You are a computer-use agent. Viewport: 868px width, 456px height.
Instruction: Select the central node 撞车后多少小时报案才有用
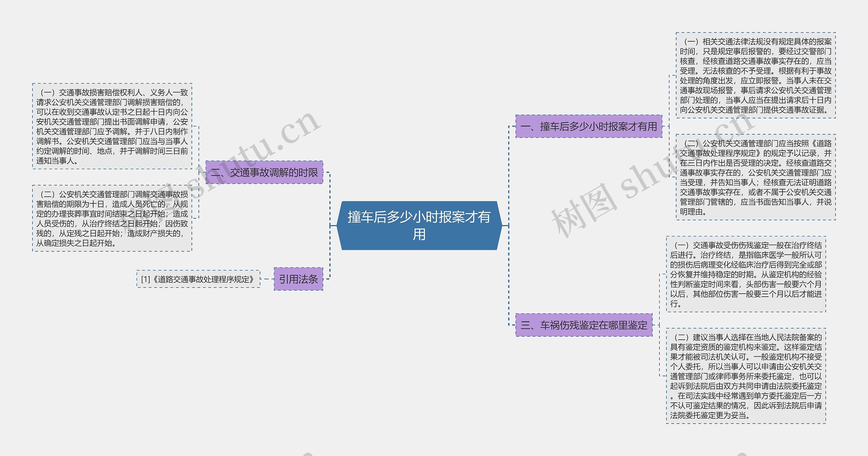[x=419, y=225]
